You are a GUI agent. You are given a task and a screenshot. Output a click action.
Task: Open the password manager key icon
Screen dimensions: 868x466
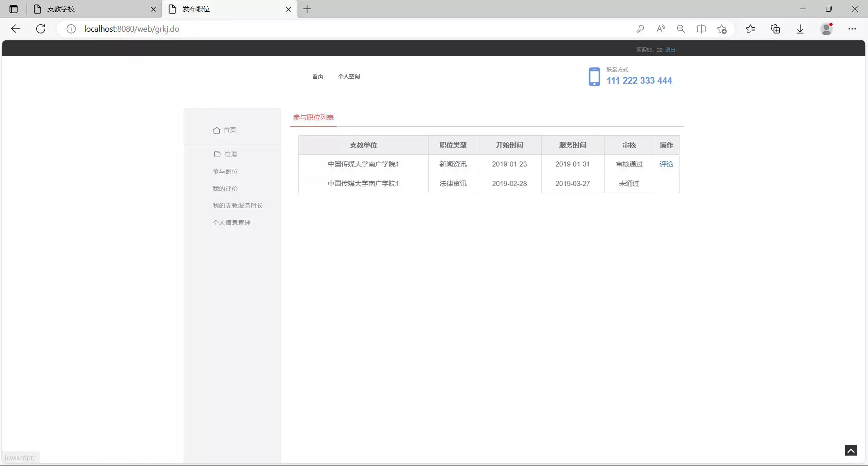click(640, 29)
